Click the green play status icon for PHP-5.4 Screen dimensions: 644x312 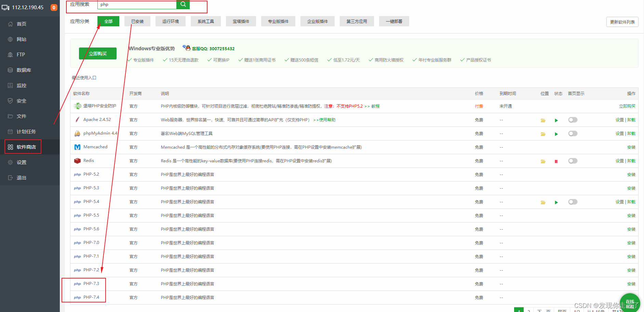tap(556, 202)
